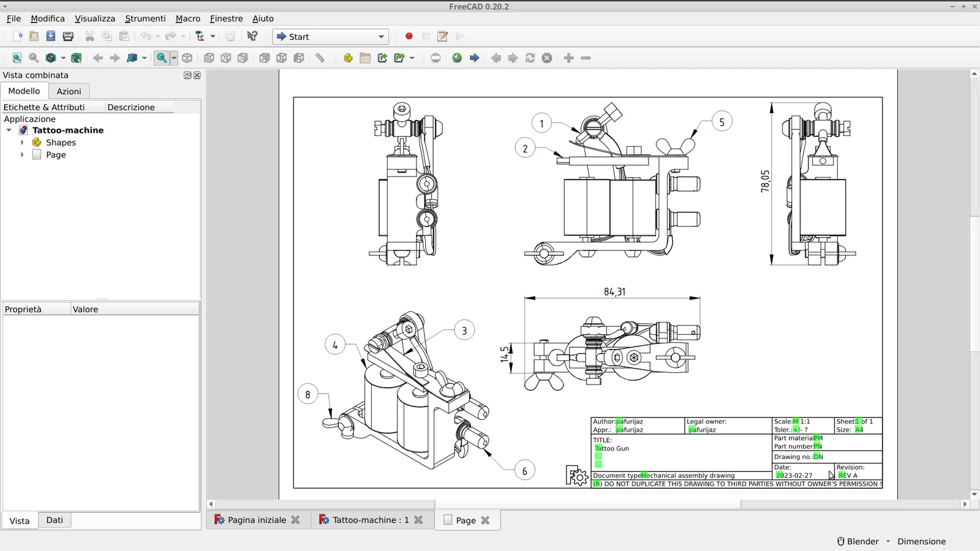Paste from clipboard
Viewport: 980px width, 551px height.
(x=124, y=36)
